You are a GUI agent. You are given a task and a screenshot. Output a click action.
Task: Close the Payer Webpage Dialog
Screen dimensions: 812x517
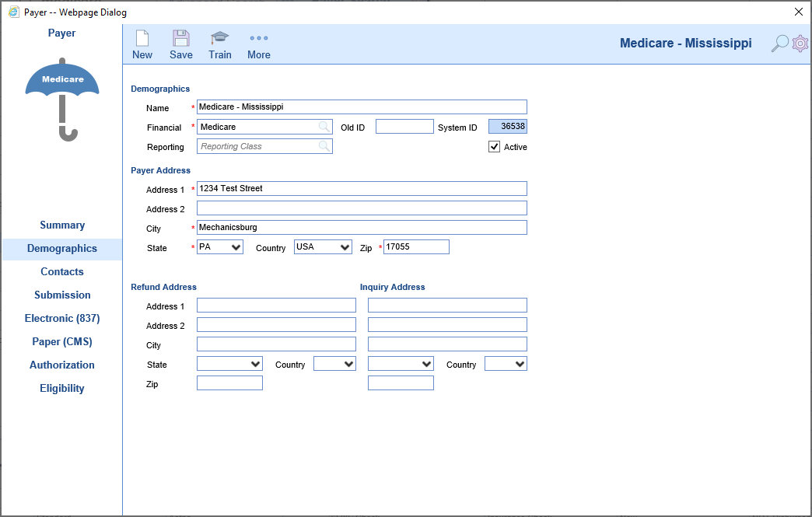click(x=799, y=12)
